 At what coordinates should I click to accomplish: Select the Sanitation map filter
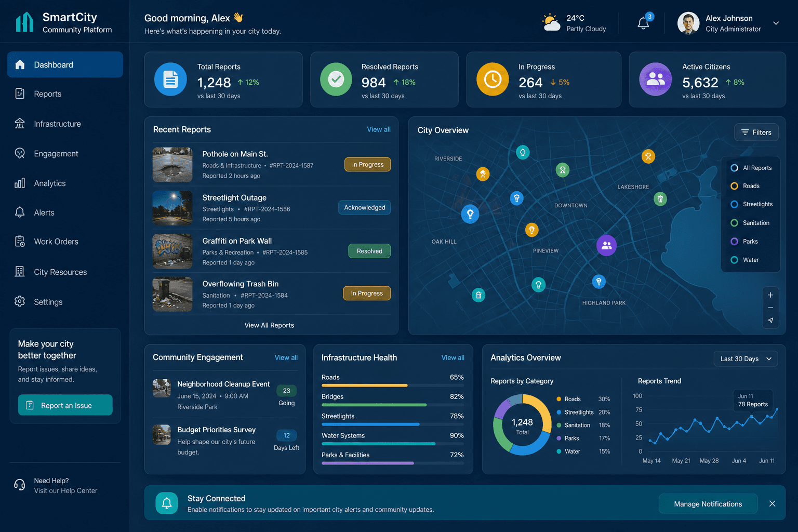pyautogui.click(x=750, y=223)
